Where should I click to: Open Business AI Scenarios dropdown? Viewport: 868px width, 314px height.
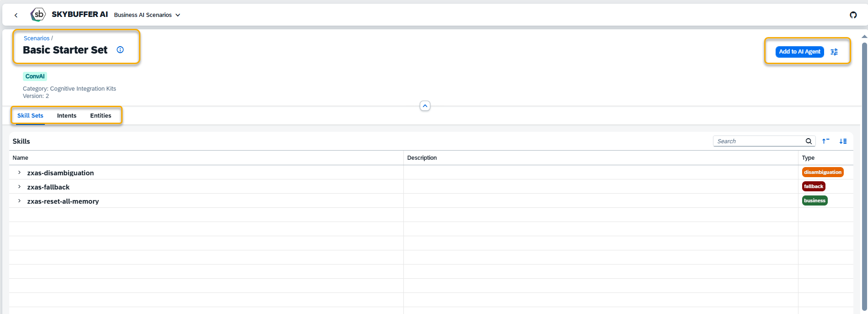pyautogui.click(x=147, y=15)
